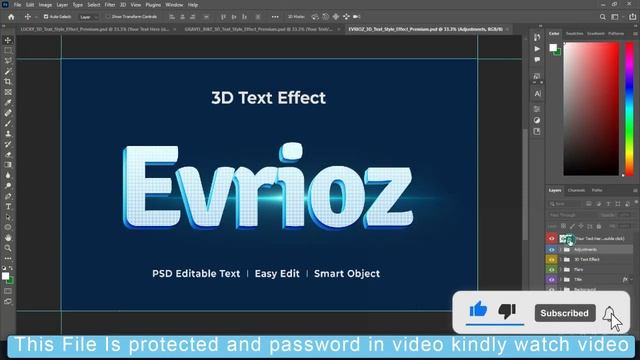640x360 pixels.
Task: Click the rainbow hue slider strip
Action: [x=630, y=109]
